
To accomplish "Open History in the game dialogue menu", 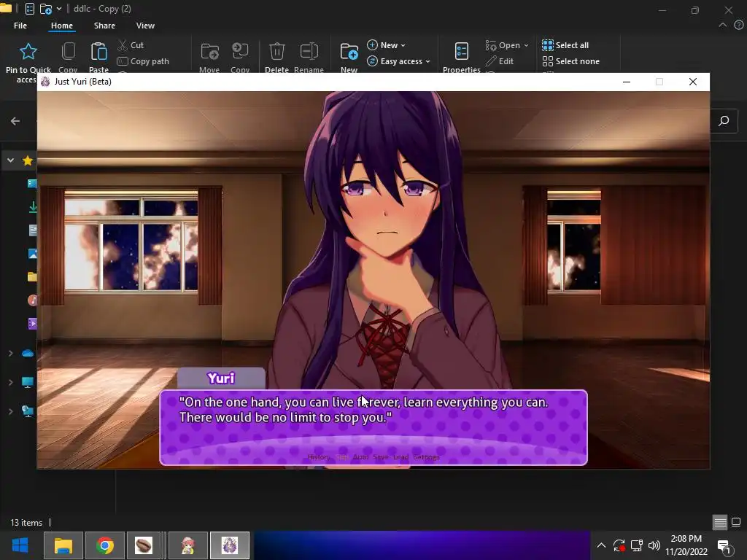I will click(x=318, y=457).
